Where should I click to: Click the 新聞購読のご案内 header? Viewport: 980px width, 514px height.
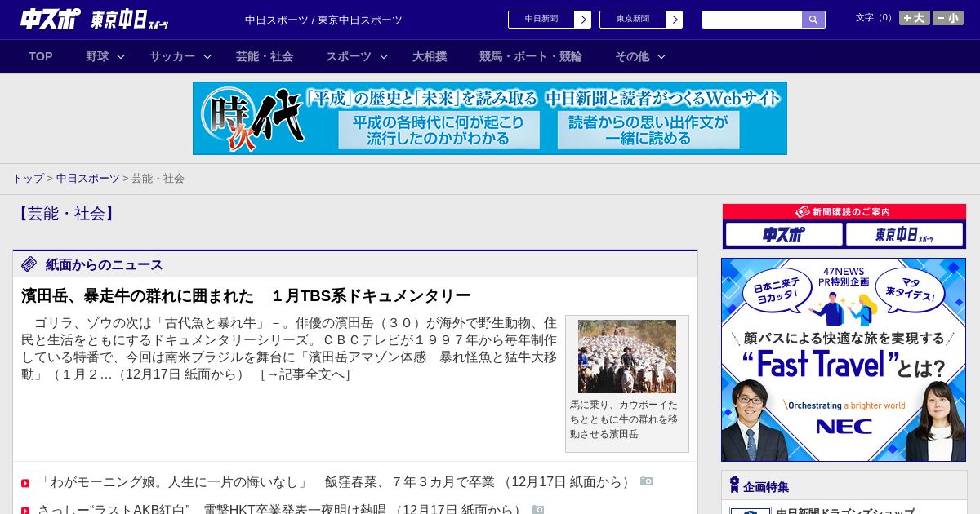[x=844, y=212]
